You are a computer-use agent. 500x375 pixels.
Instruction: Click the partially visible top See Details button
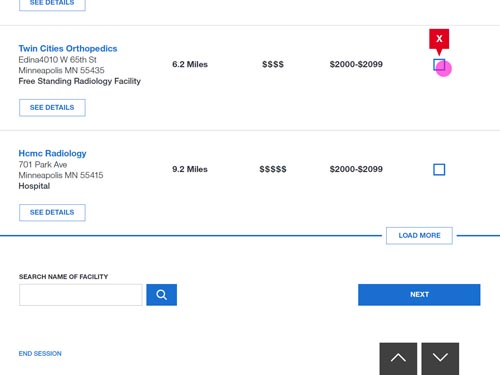coord(52,4)
